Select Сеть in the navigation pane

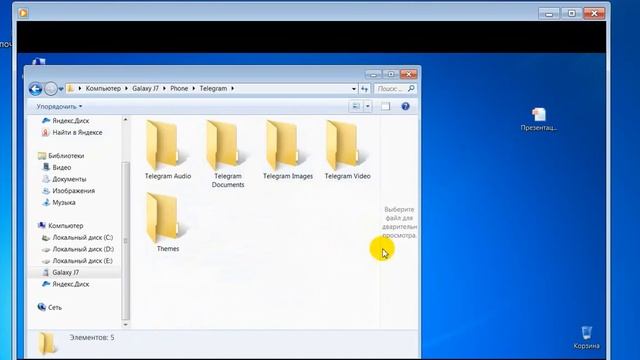(x=49, y=307)
